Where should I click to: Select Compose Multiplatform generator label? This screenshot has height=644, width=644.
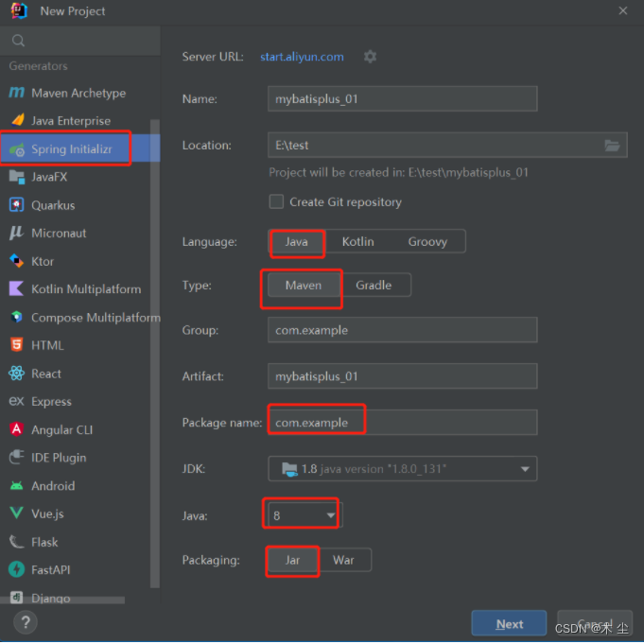(96, 318)
